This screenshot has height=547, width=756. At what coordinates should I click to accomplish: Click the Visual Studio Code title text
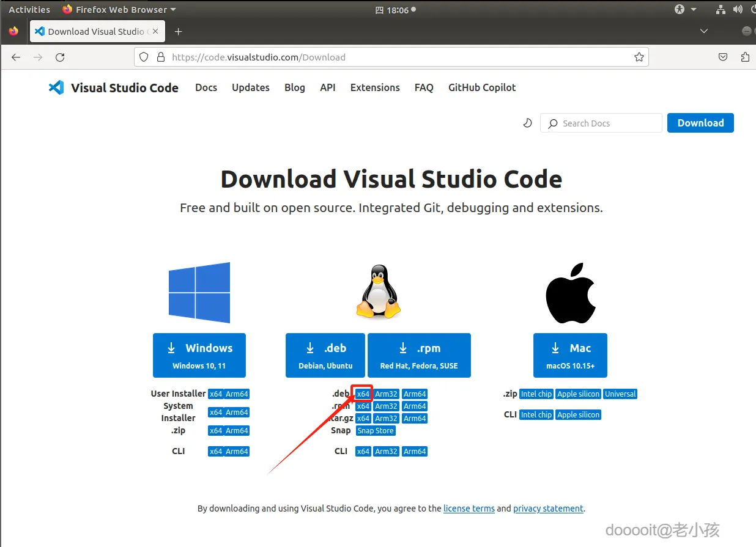(x=125, y=87)
